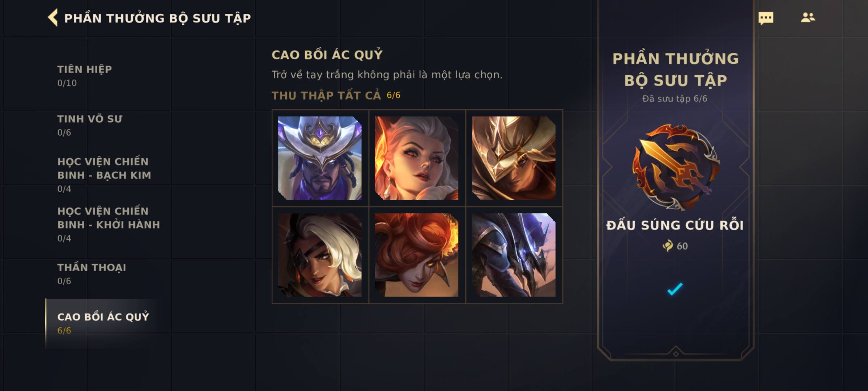Viewport: 868px width, 391px height.
Task: Open the friends list icon
Action: click(808, 17)
